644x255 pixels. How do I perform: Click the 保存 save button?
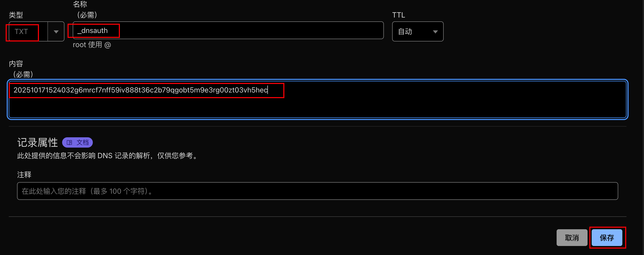[x=607, y=237]
